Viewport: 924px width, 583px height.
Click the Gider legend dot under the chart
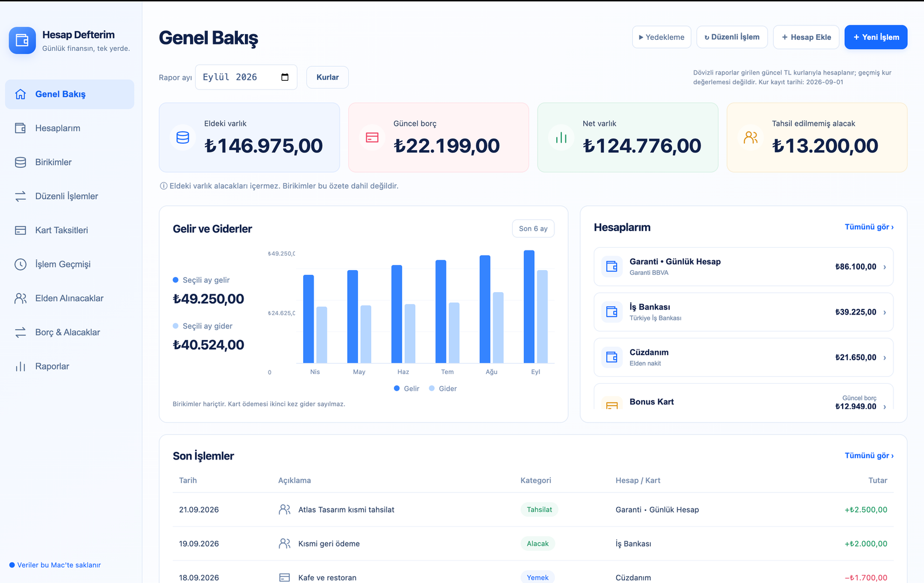[x=432, y=388]
